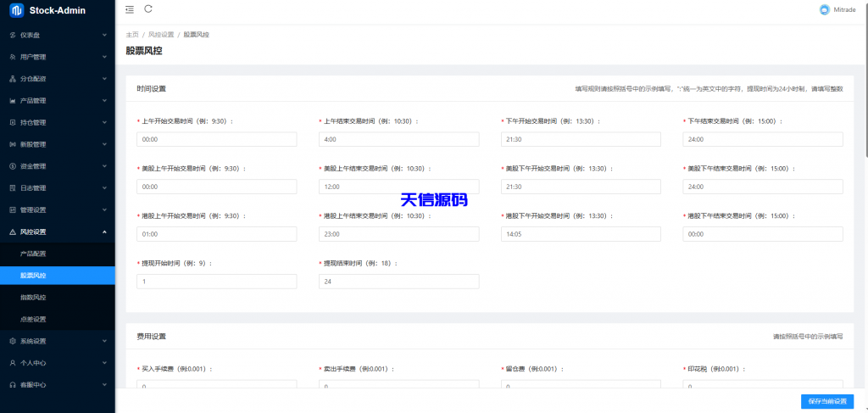Screen dimensions: 868x413
Task: Click the 股票风控 breadcrumb item
Action: click(196, 34)
